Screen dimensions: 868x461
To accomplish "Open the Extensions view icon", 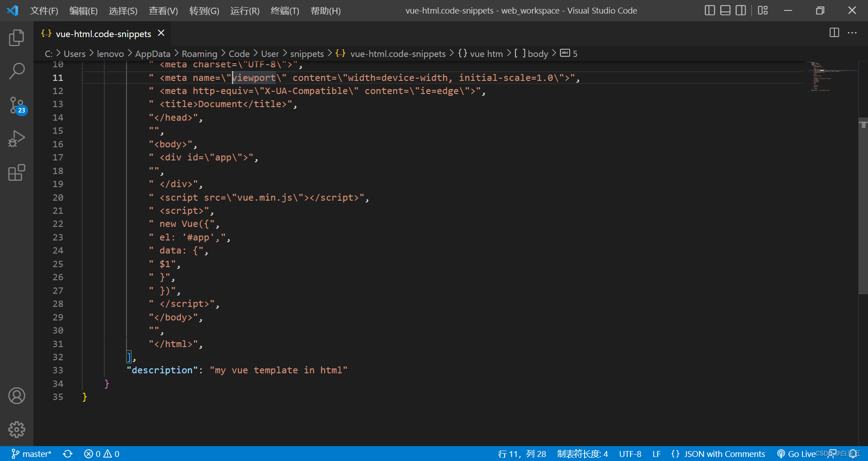I will (x=17, y=173).
